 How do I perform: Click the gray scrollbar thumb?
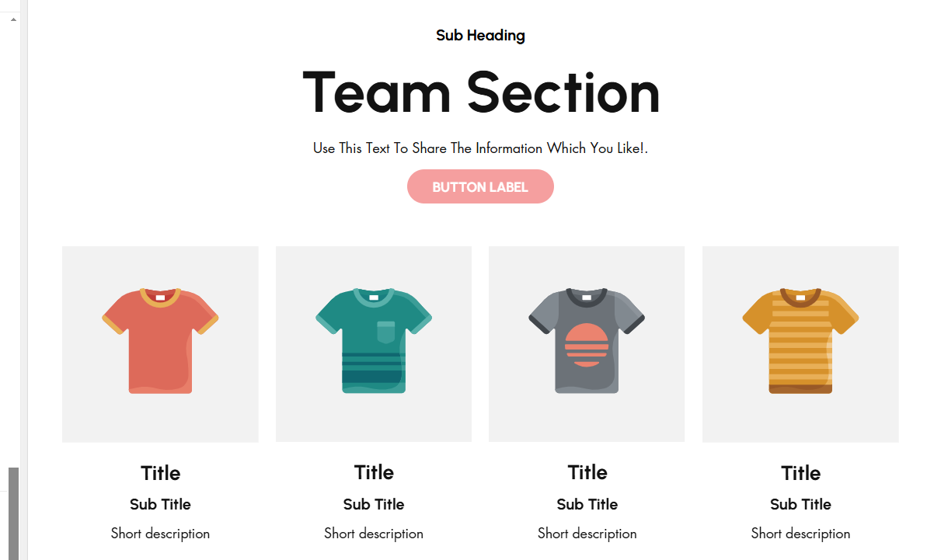point(13,513)
